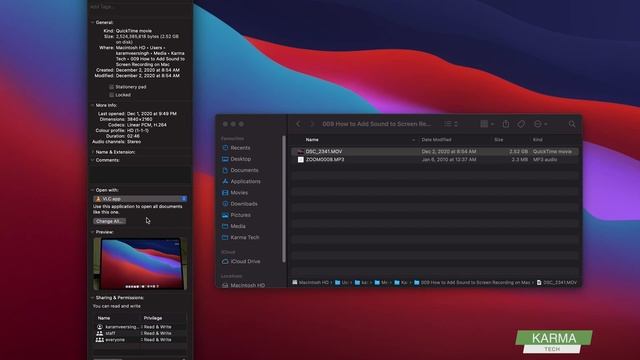640x360 pixels.
Task: Click the video preview thumbnail in Info panel
Action: point(140,264)
